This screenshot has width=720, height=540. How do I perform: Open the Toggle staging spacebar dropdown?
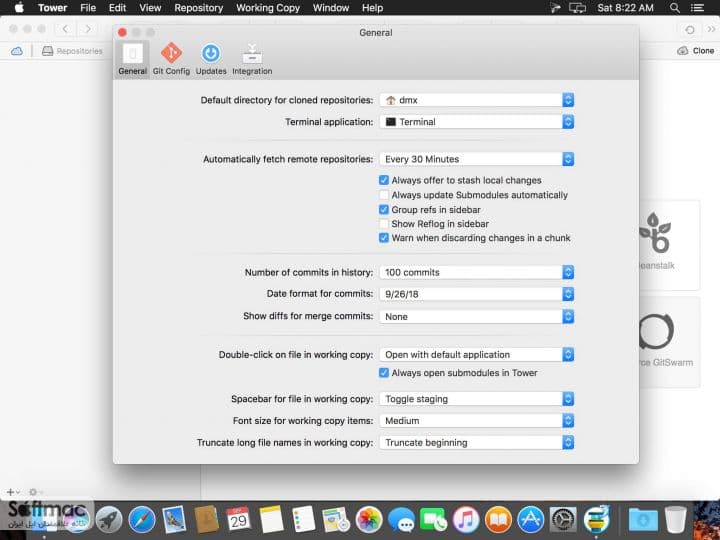pyautogui.click(x=477, y=399)
